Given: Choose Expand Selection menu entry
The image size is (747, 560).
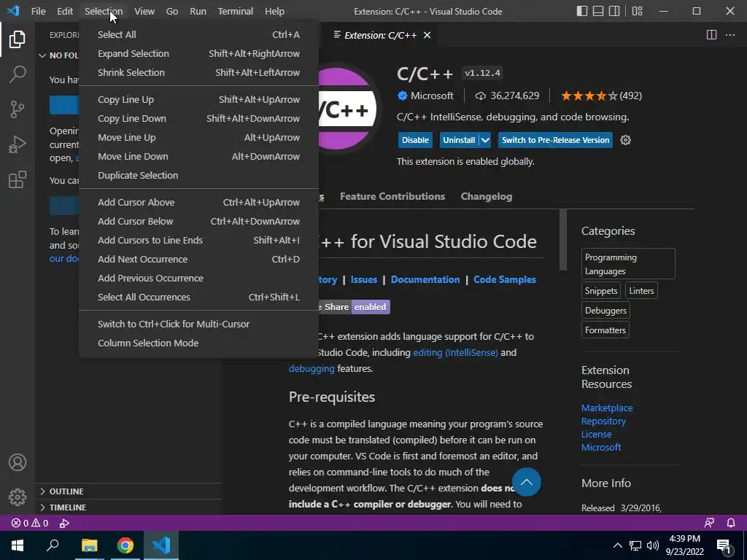Looking at the screenshot, I should 198,53.
